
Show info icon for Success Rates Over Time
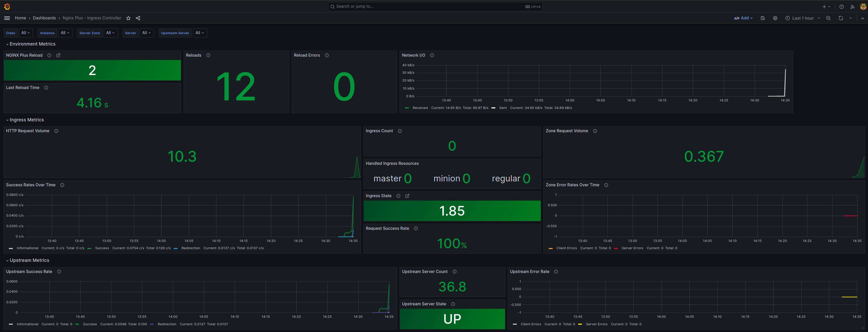coord(62,185)
